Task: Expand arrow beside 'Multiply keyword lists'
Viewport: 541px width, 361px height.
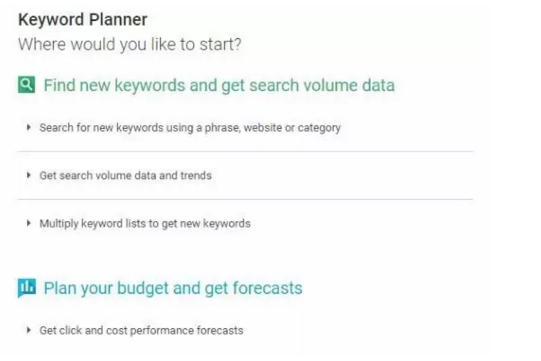Action: (x=29, y=223)
